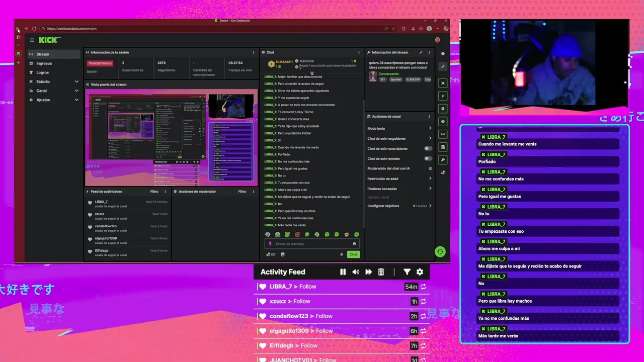This screenshot has width=644, height=362.
Task: Click the Enviar un mensaje field
Action: point(312,244)
